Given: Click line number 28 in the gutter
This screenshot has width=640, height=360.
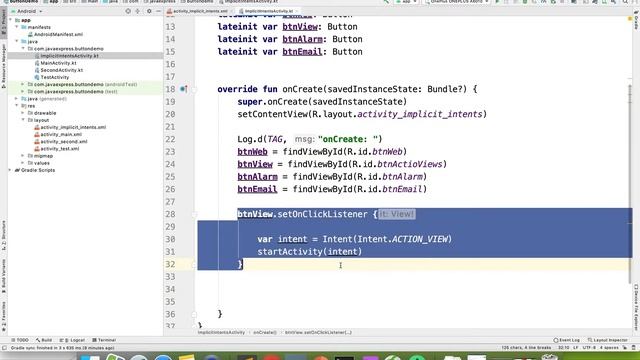Looking at the screenshot, I should coord(170,214).
